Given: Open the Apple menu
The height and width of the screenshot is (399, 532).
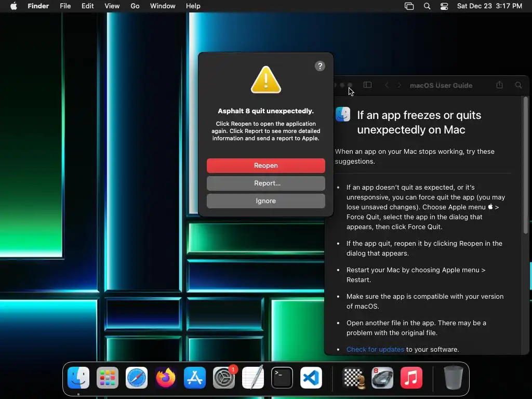Looking at the screenshot, I should pos(14,6).
